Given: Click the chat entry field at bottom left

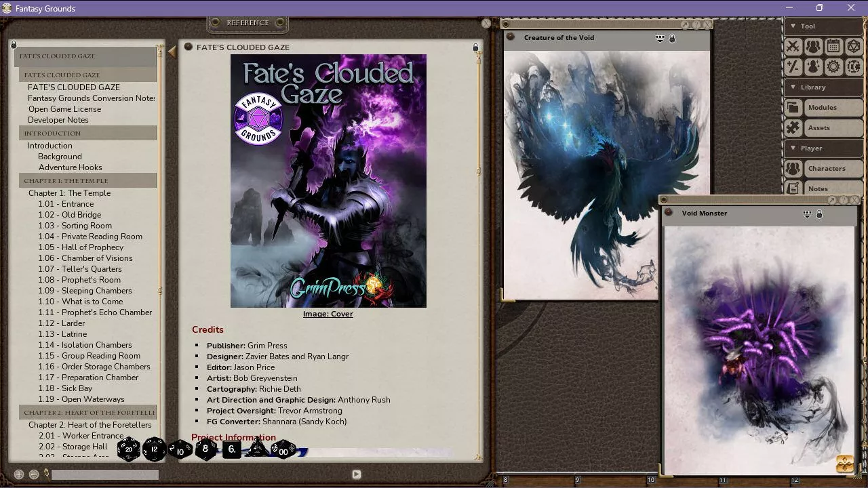Looking at the screenshot, I should pyautogui.click(x=105, y=474).
